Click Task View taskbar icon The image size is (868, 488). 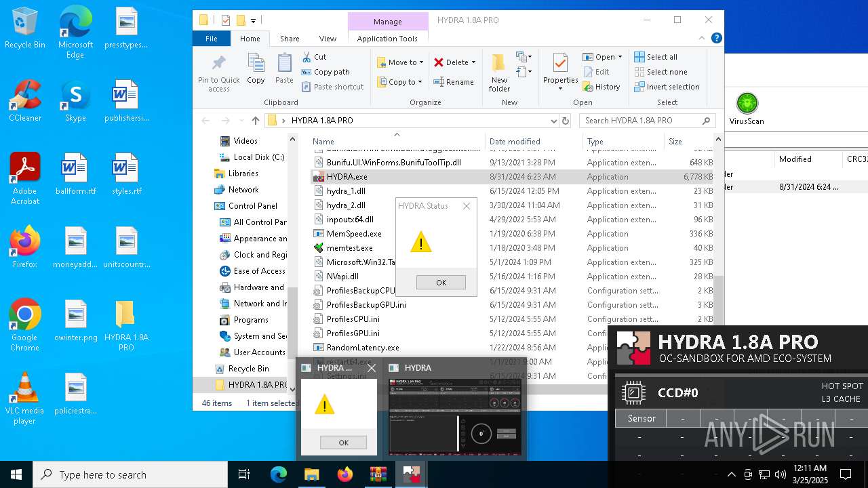tap(244, 474)
